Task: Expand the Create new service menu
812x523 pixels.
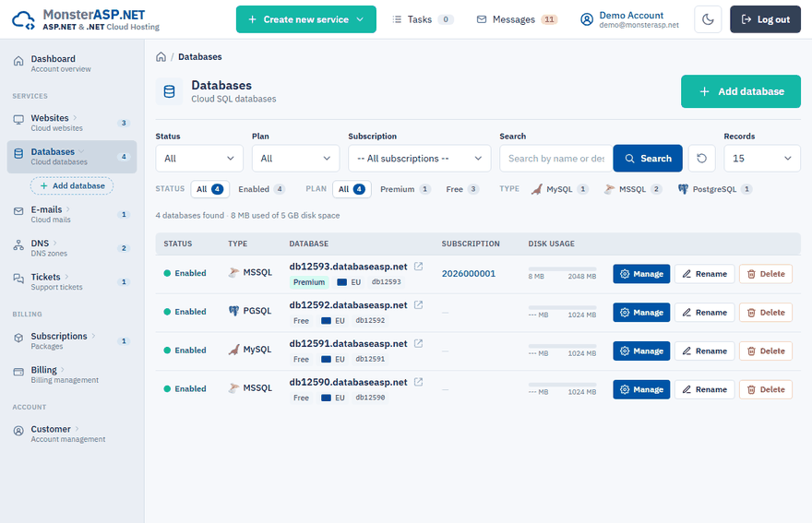Action: 306,19
